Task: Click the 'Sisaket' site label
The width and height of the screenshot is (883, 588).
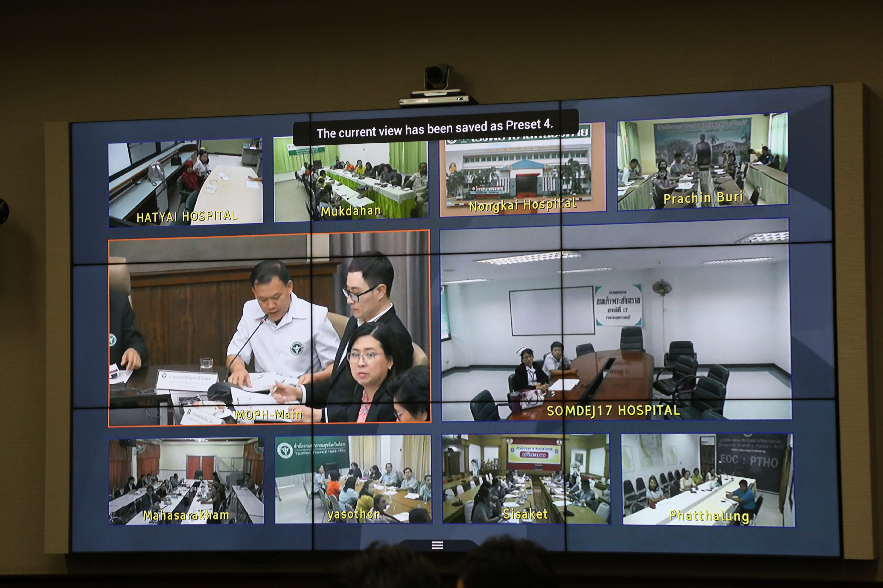Action: [525, 514]
